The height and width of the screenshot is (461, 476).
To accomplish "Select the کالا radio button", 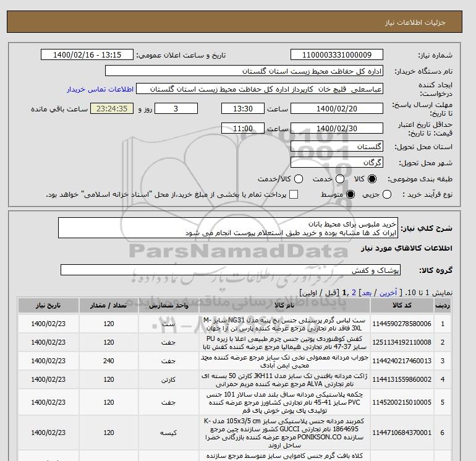I will (372, 179).
